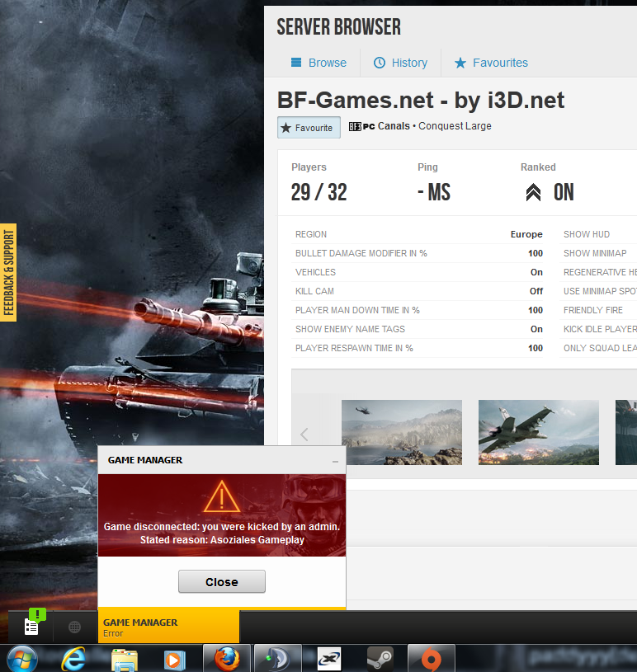Click the BF3 PC game badge icon
The height and width of the screenshot is (672, 637).
pos(361,126)
